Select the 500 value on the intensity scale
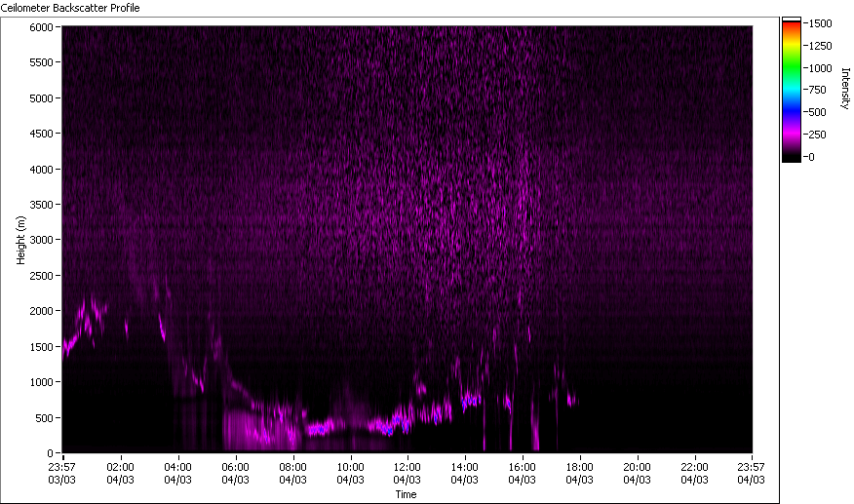This screenshot has height=504, width=854. (818, 112)
